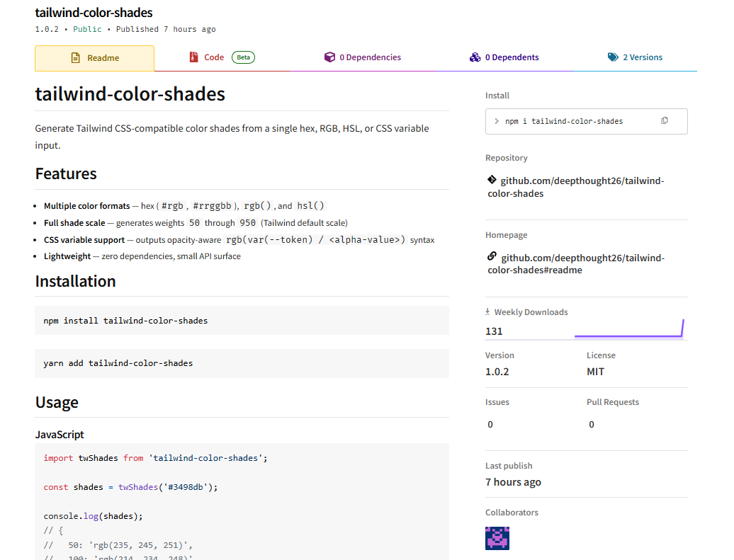Click the MIT license value
Viewport: 734px width, 560px height.
pos(595,372)
